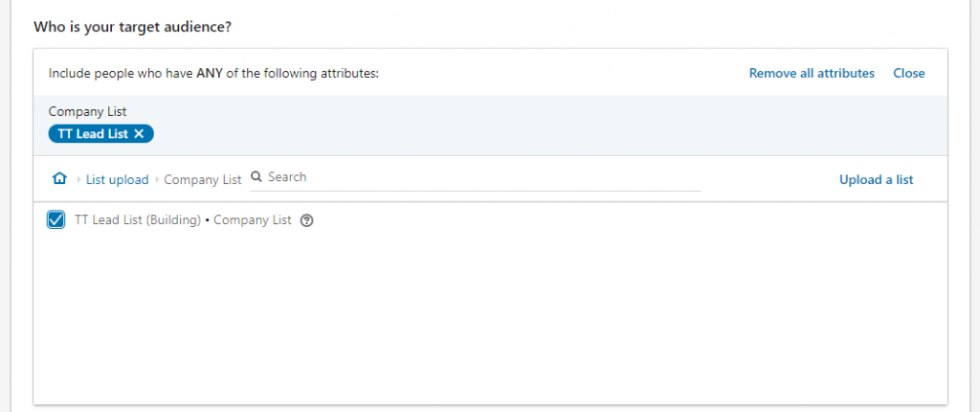This screenshot has width=980, height=412.
Task: Click breadcrumb arrow after home icon
Action: pyautogui.click(x=78, y=180)
